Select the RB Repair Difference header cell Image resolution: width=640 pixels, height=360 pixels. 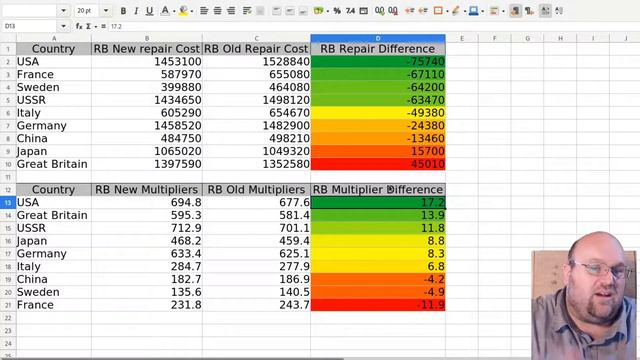378,49
